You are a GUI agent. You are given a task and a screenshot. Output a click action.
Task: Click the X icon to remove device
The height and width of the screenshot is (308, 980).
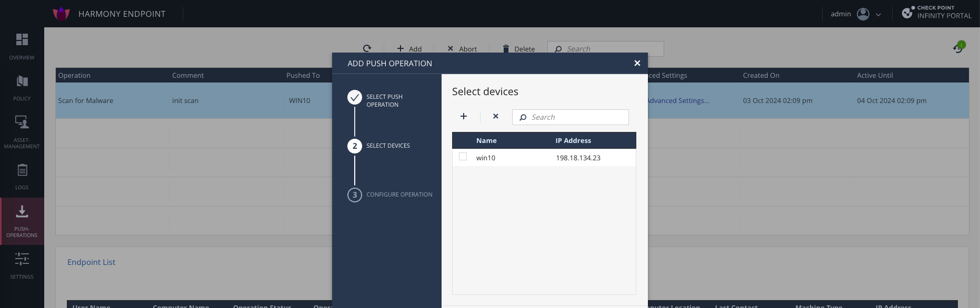495,116
